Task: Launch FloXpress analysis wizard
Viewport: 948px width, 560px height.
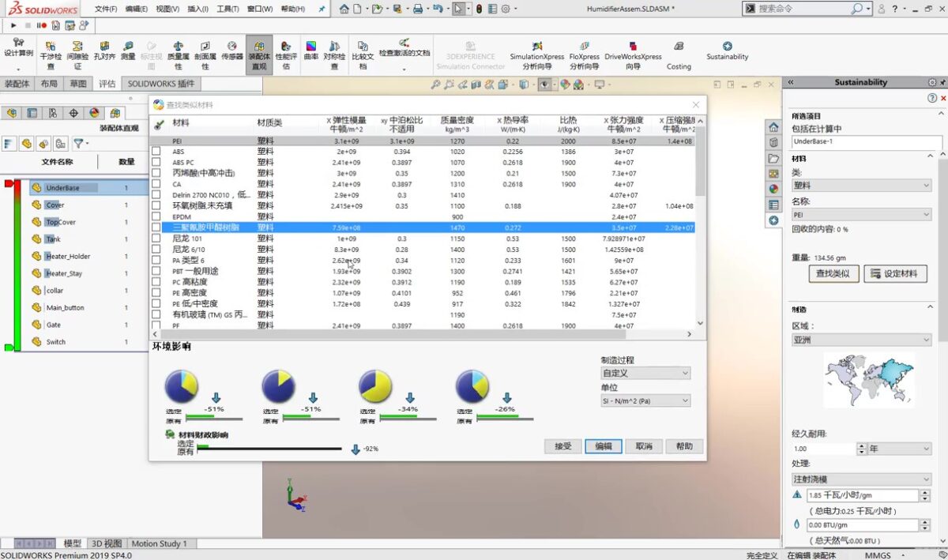Action: [585, 55]
